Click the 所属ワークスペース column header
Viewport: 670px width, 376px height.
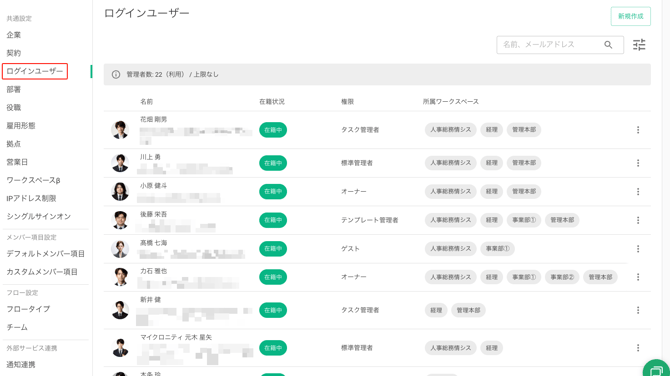click(x=451, y=102)
